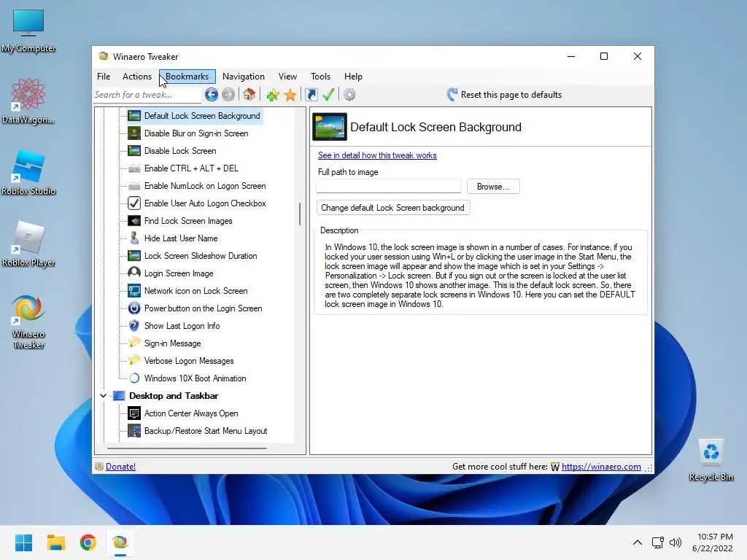Open File Explorer from the taskbar
The image size is (747, 560).
(x=55, y=542)
